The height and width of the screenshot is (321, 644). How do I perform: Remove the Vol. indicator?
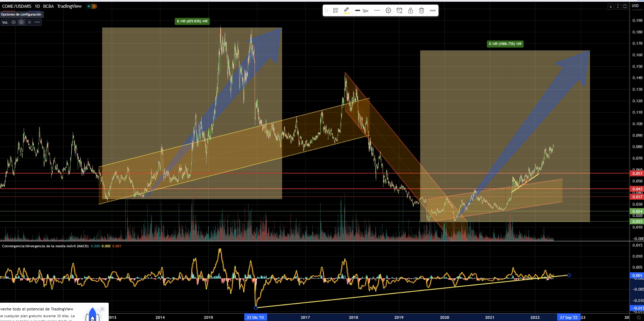point(29,22)
